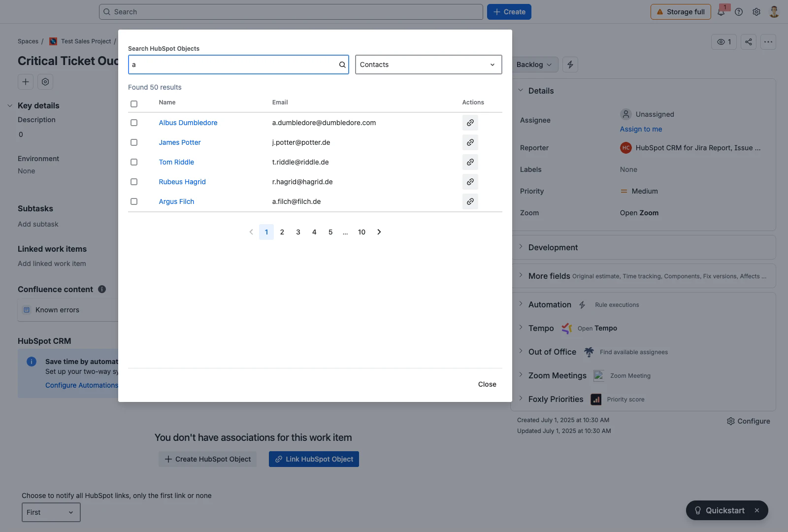Open the Known errors Confluence page
Screen dimensions: 788x532
click(57, 310)
